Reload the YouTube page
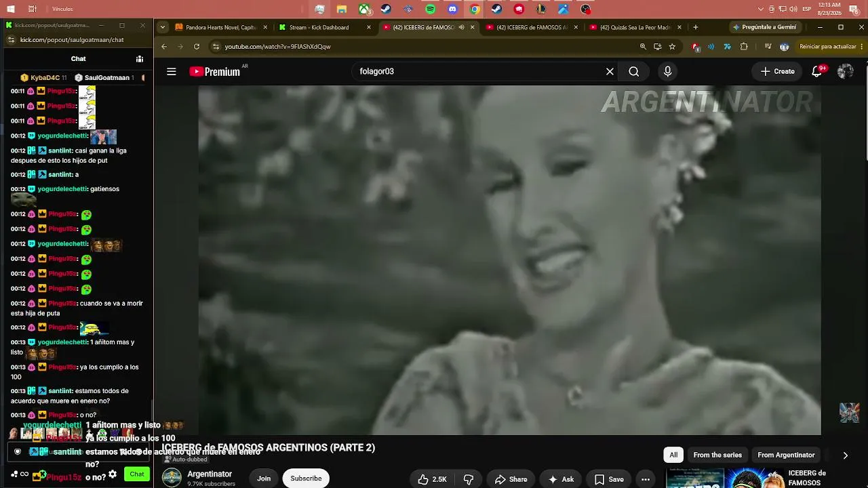Screen dimensions: 868x488 coord(197,46)
